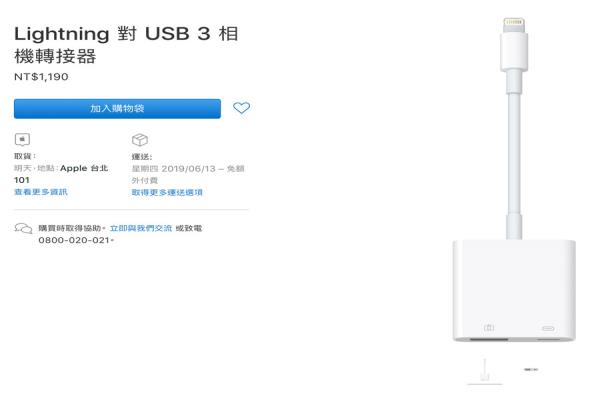Click the Apple Store pickup icon
The image size is (600, 400).
tap(22, 139)
